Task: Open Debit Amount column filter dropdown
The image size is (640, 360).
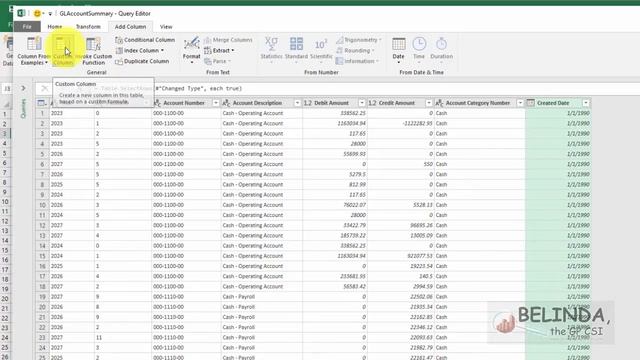Action: (362, 103)
